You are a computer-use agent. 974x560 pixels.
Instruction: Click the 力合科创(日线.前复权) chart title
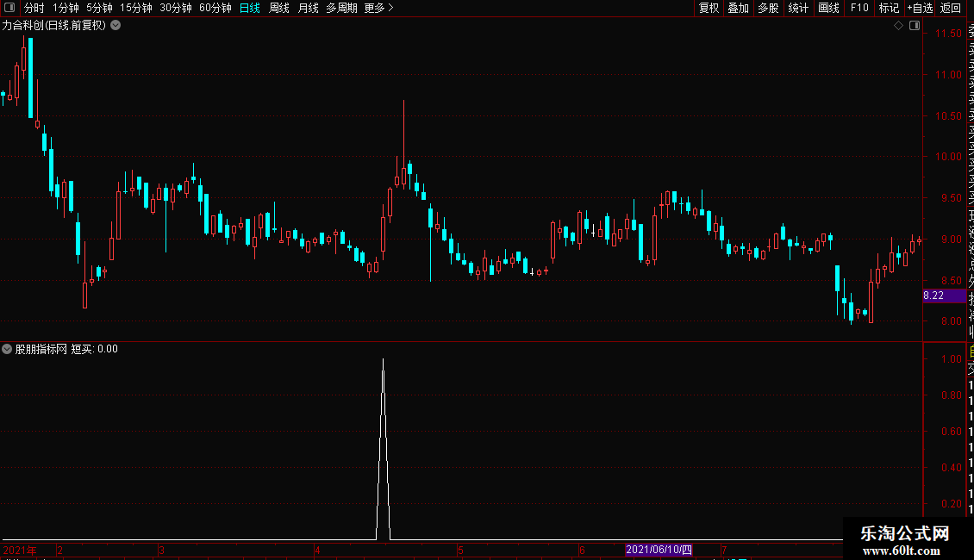tap(54, 26)
